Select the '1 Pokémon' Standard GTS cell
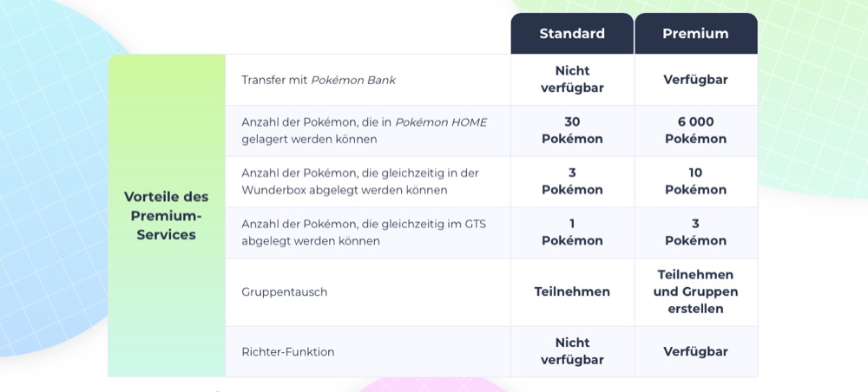868x392 pixels. pos(572,232)
